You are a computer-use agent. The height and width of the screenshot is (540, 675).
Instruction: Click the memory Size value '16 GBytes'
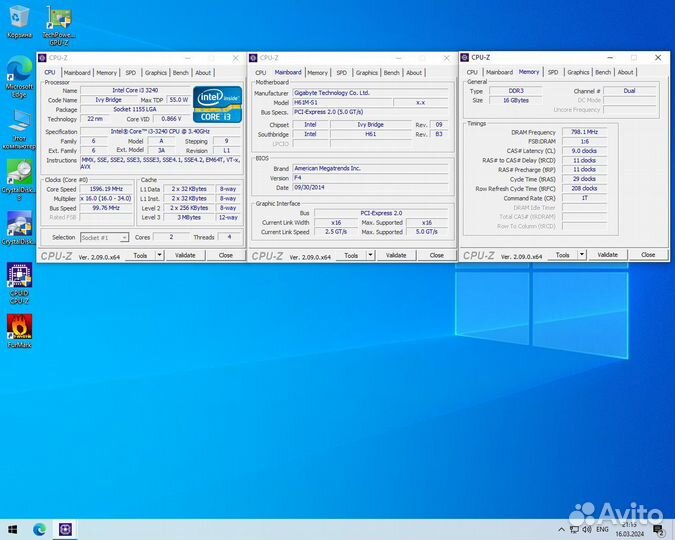coord(516,100)
